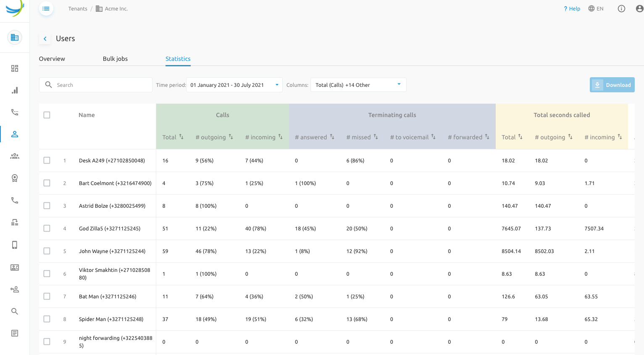
Task: Switch to the Bulk jobs tab
Action: click(x=115, y=59)
